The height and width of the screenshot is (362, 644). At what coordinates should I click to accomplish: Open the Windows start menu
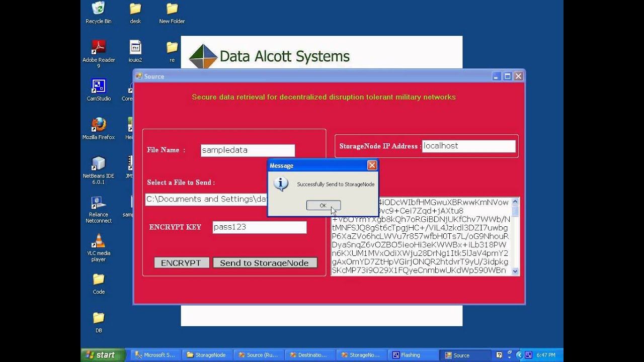coord(103,355)
